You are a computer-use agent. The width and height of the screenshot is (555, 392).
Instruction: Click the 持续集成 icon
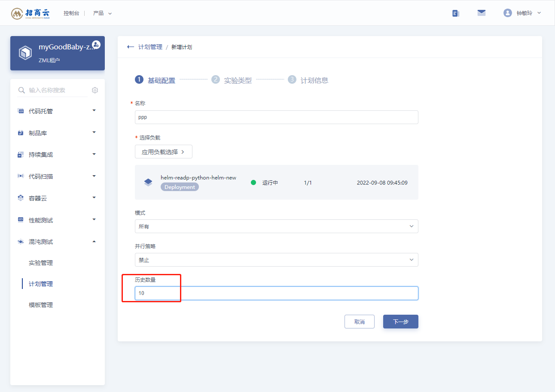(x=21, y=155)
